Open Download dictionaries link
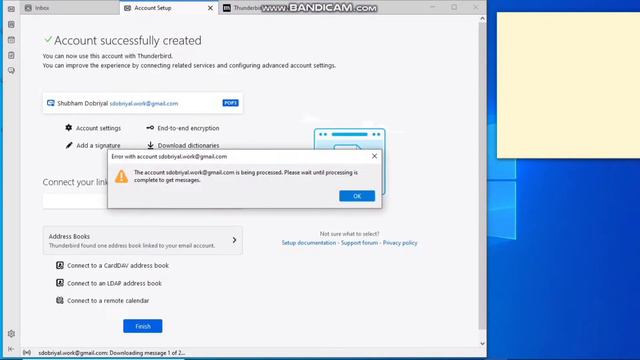The image size is (640, 360). (x=188, y=145)
